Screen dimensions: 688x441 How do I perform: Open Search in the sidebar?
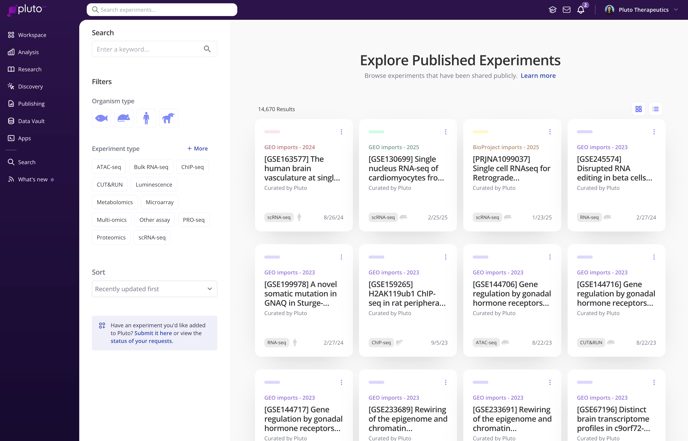(x=22, y=162)
